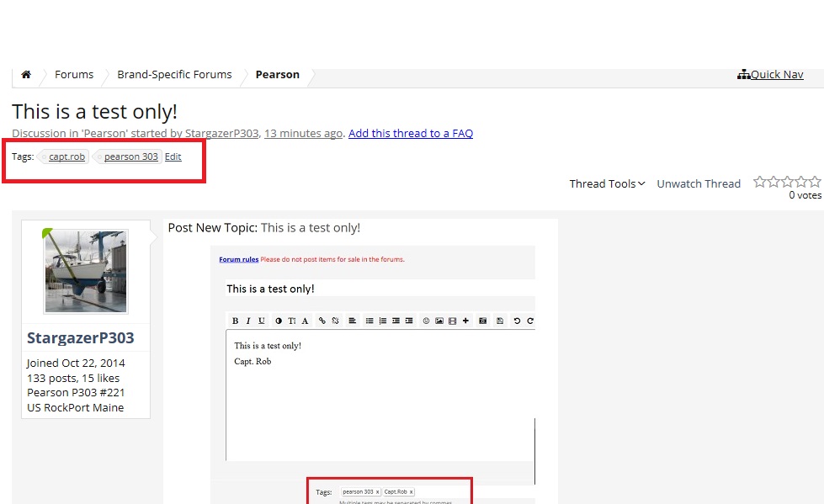Open the Pearson breadcrumb
The width and height of the screenshot is (824, 504).
[278, 75]
